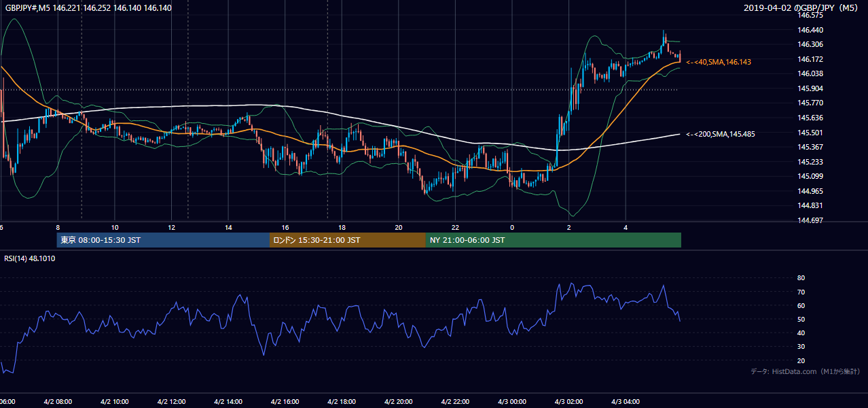Viewport: 868px width, 408px height.
Task: Click the 146.575 price axis label
Action: tap(810, 15)
